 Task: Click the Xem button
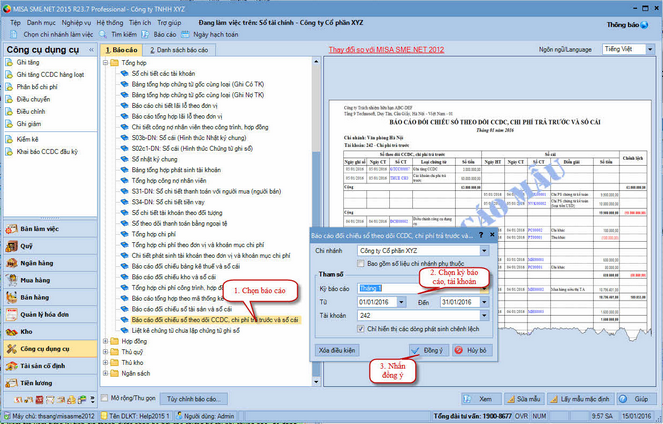point(481,399)
